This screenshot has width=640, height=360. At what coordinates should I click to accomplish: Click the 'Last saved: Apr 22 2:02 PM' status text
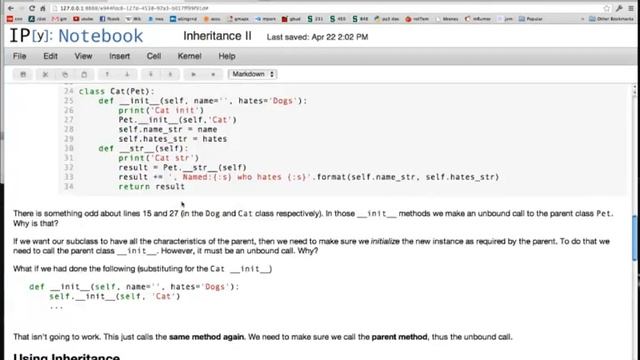(317, 37)
